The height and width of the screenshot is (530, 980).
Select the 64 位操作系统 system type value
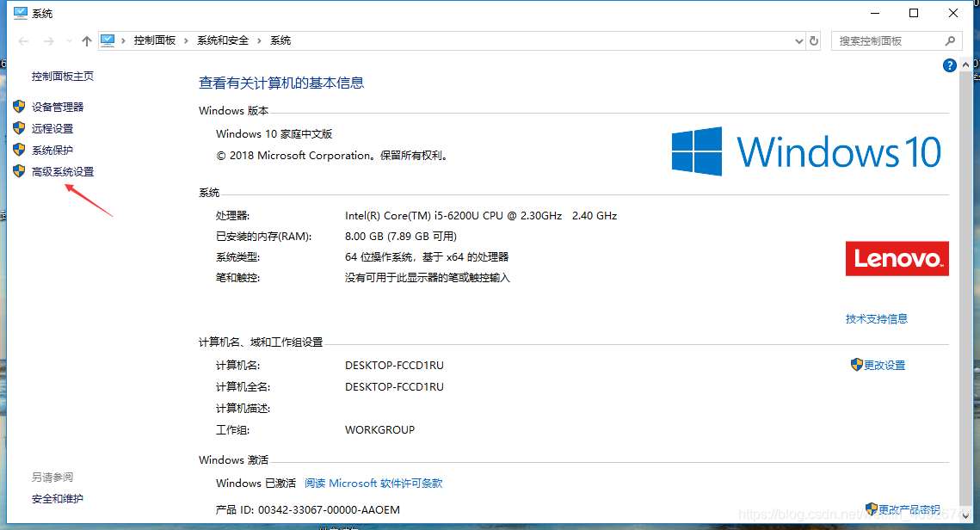point(427,257)
